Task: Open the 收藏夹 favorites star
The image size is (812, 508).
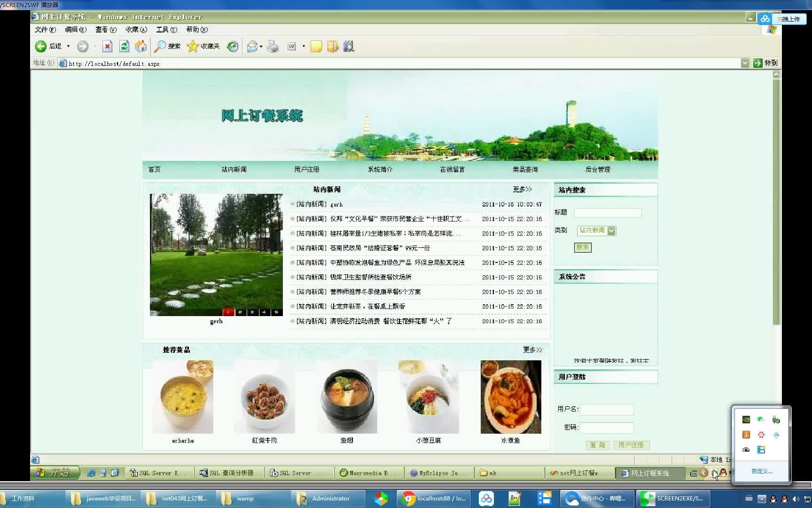Action: click(x=203, y=46)
